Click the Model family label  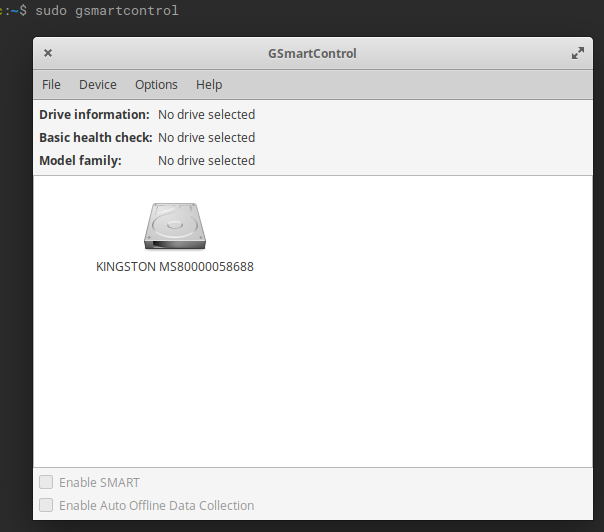point(81,161)
